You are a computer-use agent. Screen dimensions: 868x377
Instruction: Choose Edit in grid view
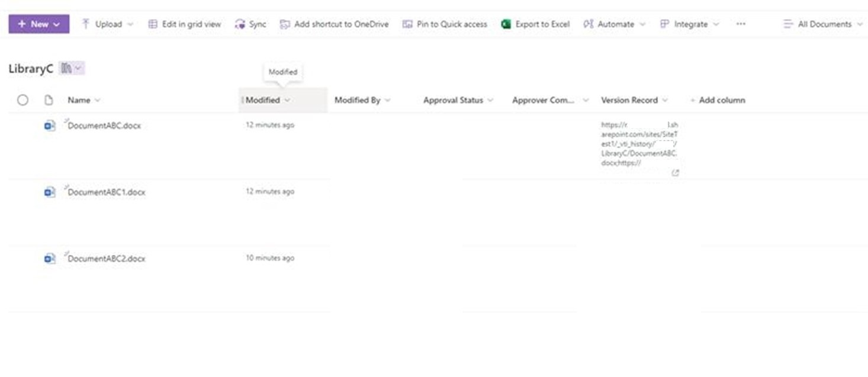[x=184, y=24]
